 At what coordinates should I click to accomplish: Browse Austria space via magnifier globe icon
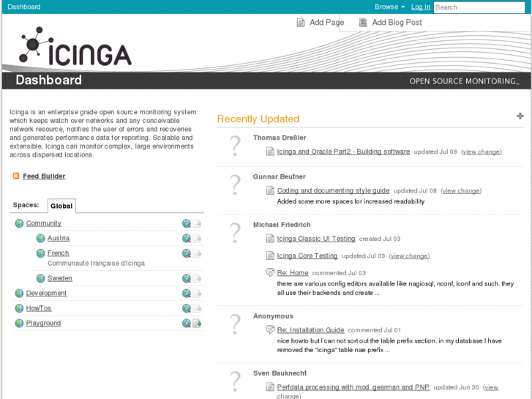click(x=187, y=238)
